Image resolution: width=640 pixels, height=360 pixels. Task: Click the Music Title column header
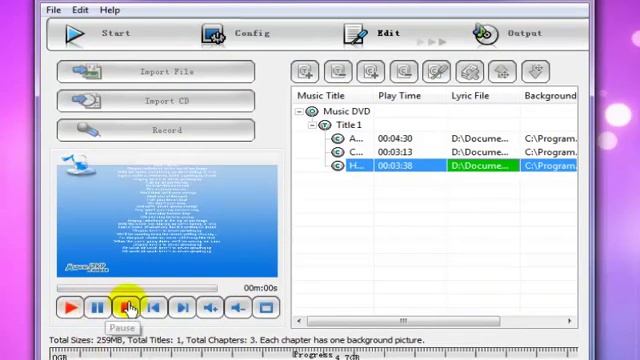point(321,96)
